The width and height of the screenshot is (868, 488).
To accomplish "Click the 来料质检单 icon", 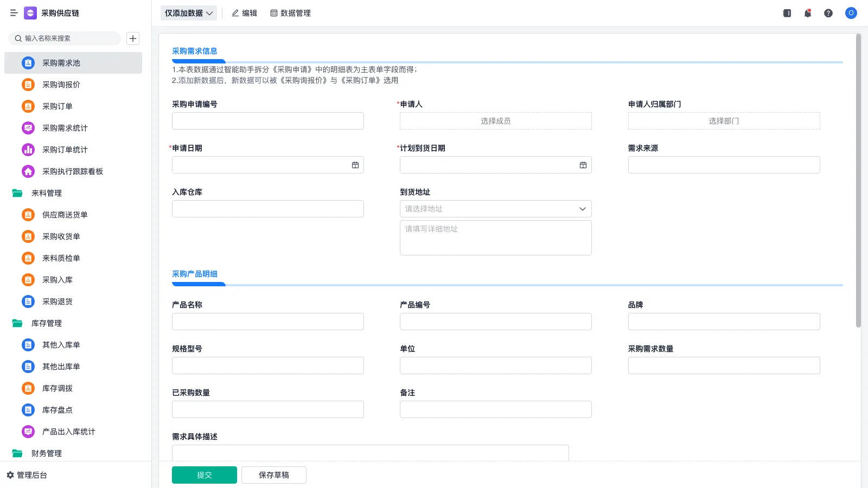I will (28, 258).
